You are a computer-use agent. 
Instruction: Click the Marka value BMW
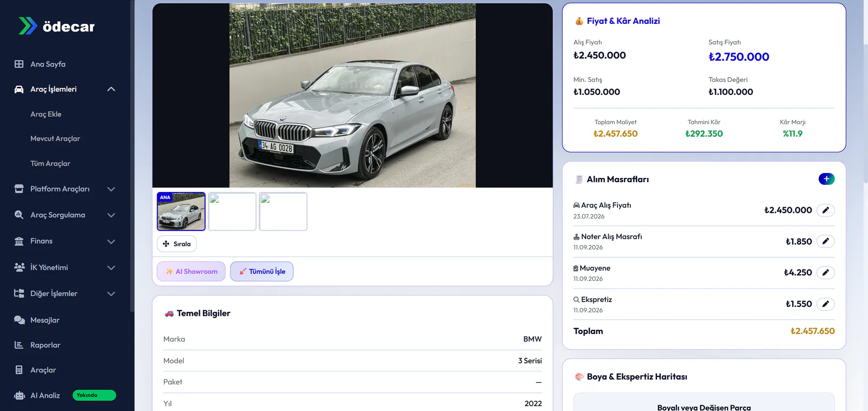(x=533, y=339)
